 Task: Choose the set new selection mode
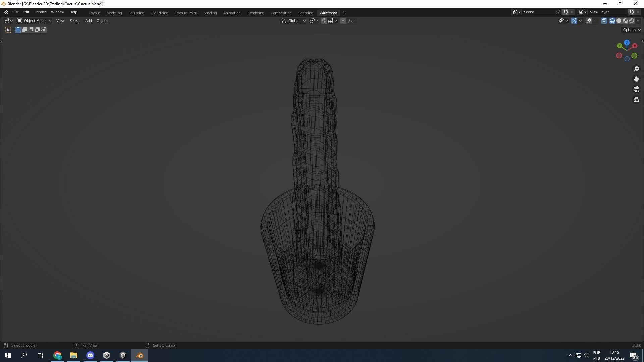pos(18,30)
